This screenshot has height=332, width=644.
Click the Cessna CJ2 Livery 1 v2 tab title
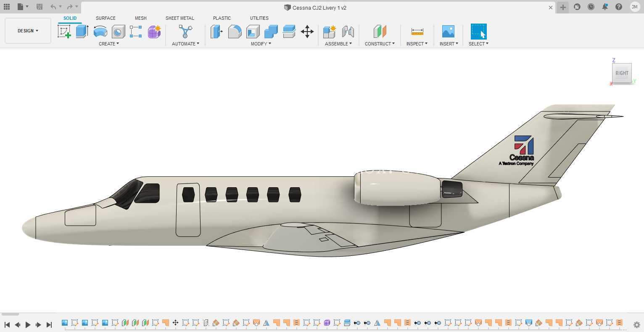(x=319, y=8)
